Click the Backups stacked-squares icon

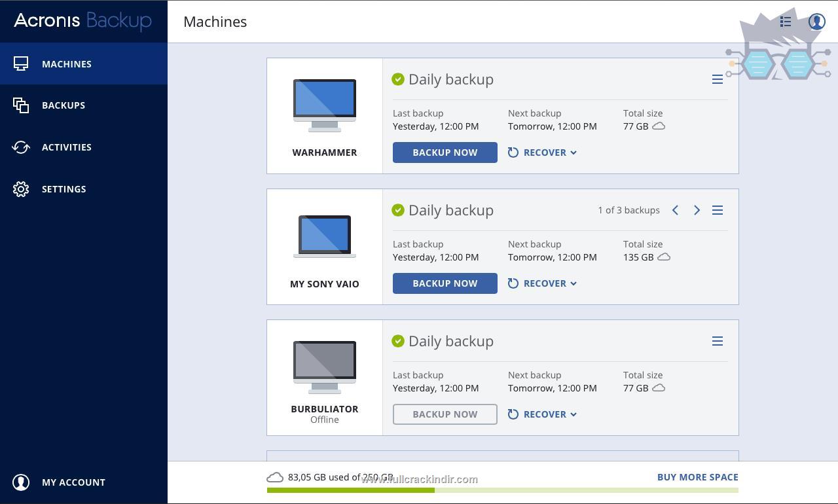tap(21, 105)
